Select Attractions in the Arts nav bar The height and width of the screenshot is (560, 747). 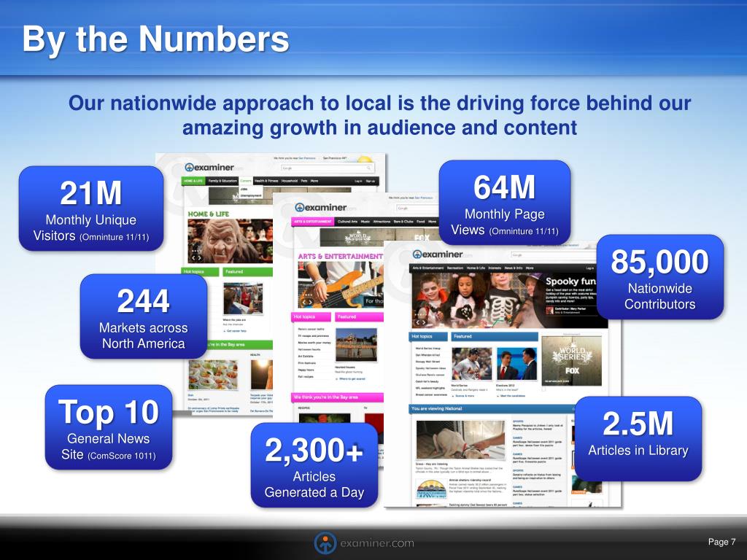pyautogui.click(x=382, y=222)
